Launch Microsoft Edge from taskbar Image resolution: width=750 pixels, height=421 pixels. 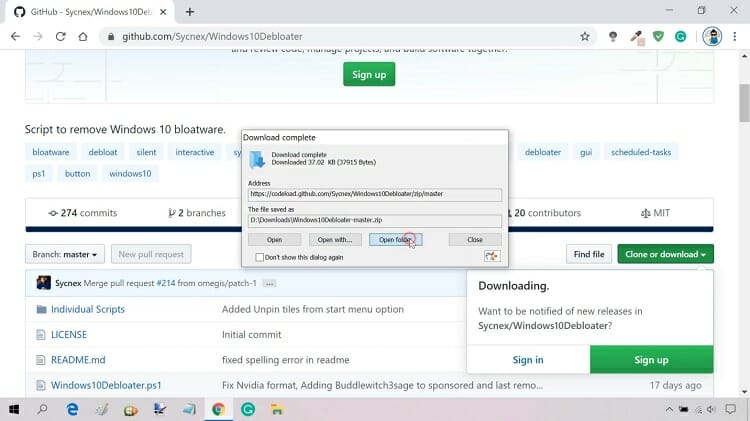72,410
